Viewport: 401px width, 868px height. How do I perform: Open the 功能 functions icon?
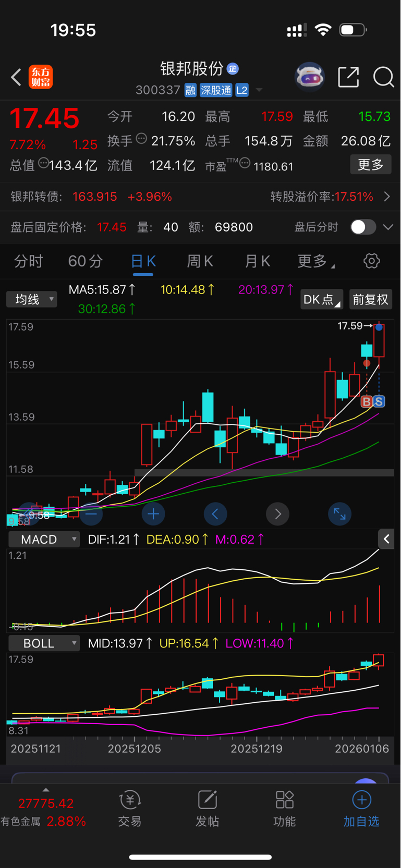click(x=284, y=809)
